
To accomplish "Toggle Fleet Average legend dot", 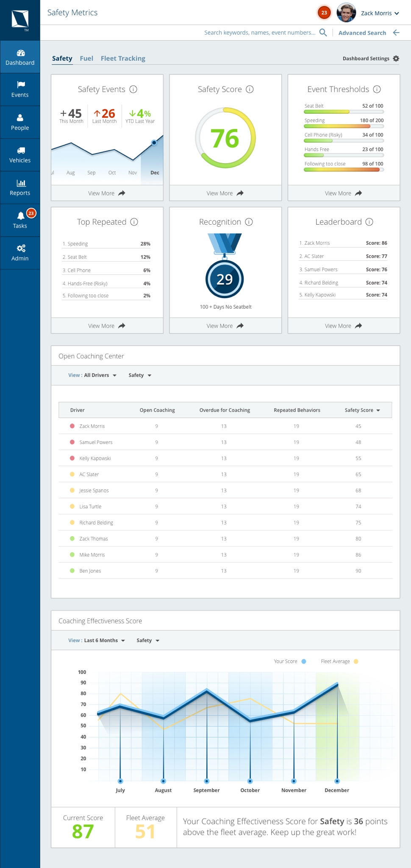I will (356, 661).
